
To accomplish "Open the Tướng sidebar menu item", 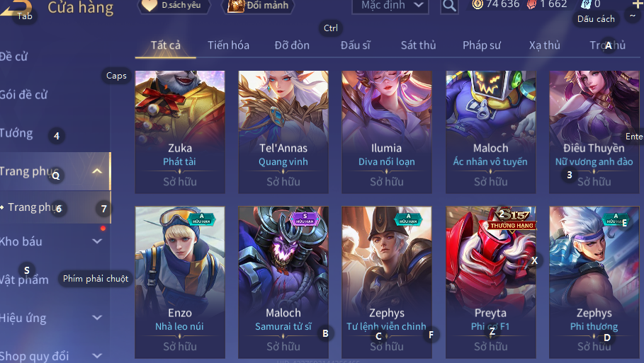I will pyautogui.click(x=16, y=133).
